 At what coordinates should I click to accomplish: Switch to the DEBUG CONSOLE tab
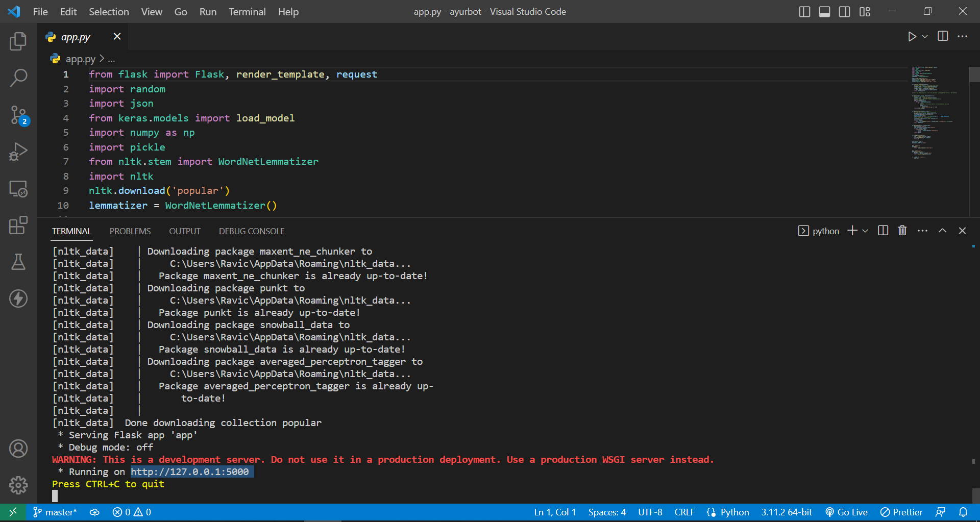click(252, 231)
